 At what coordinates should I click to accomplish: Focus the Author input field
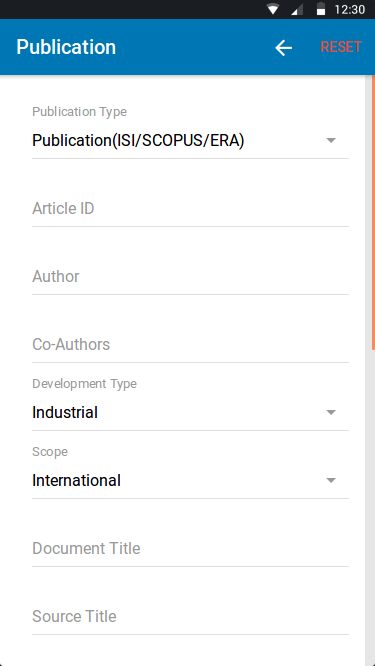[x=190, y=277]
